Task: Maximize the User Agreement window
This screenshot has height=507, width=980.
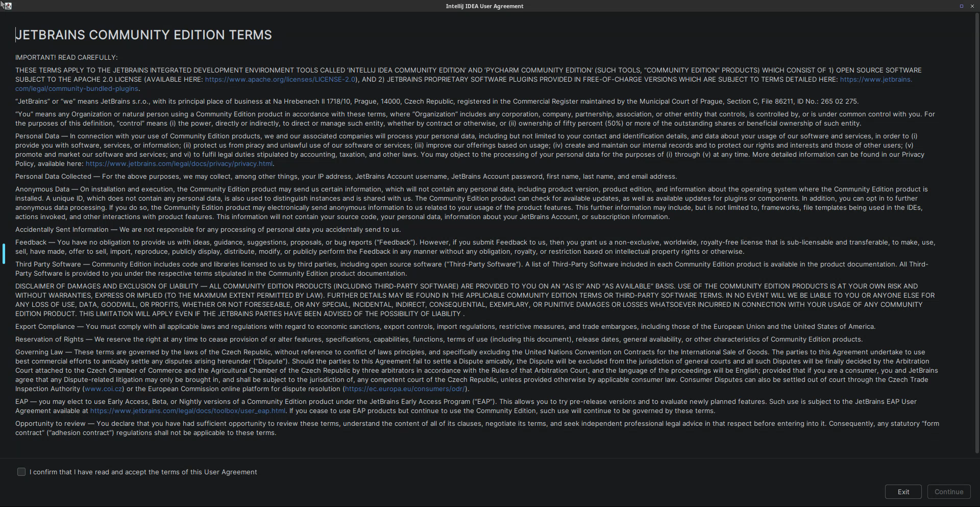Action: point(961,6)
